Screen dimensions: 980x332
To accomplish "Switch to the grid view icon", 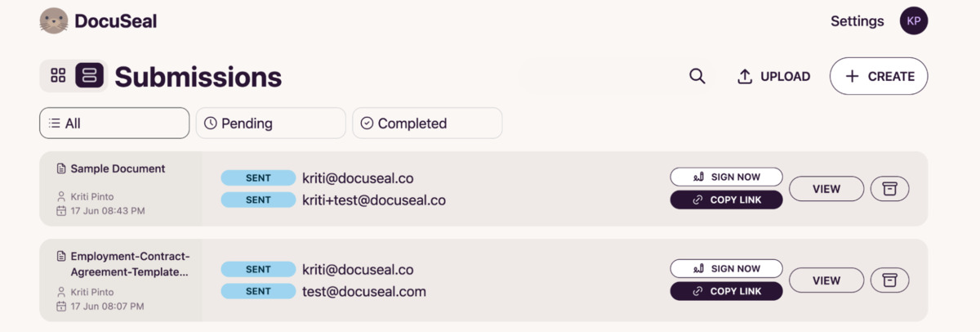I will click(58, 76).
